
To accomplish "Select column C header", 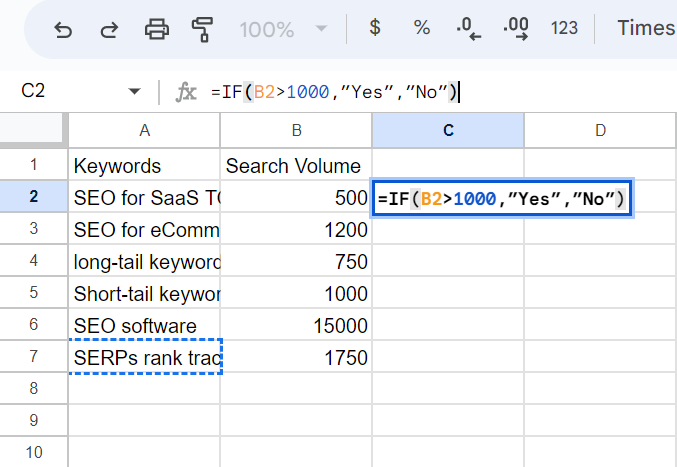I will 448,130.
